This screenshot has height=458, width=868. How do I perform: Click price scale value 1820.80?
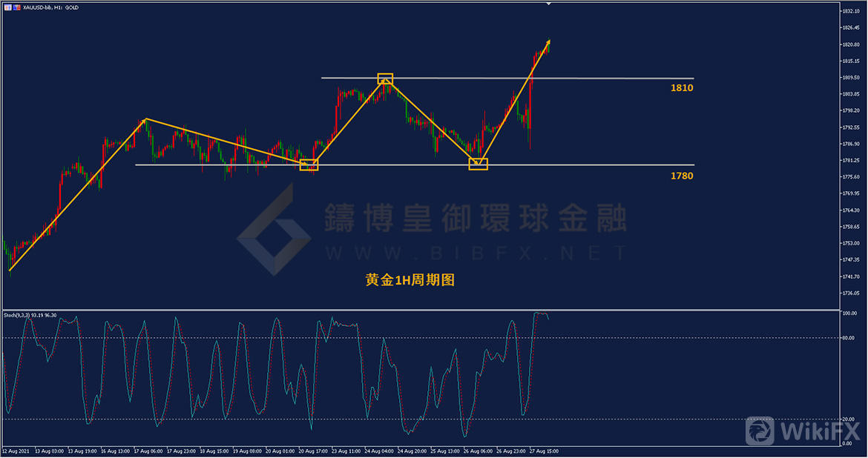tap(850, 44)
